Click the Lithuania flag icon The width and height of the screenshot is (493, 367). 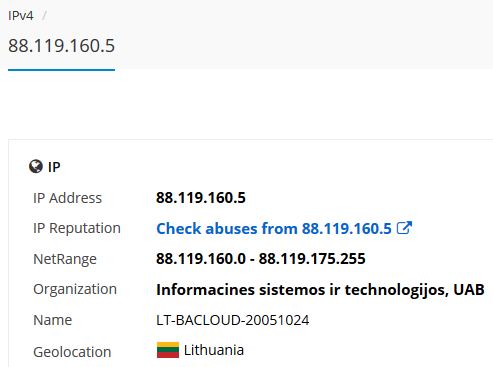pos(168,350)
